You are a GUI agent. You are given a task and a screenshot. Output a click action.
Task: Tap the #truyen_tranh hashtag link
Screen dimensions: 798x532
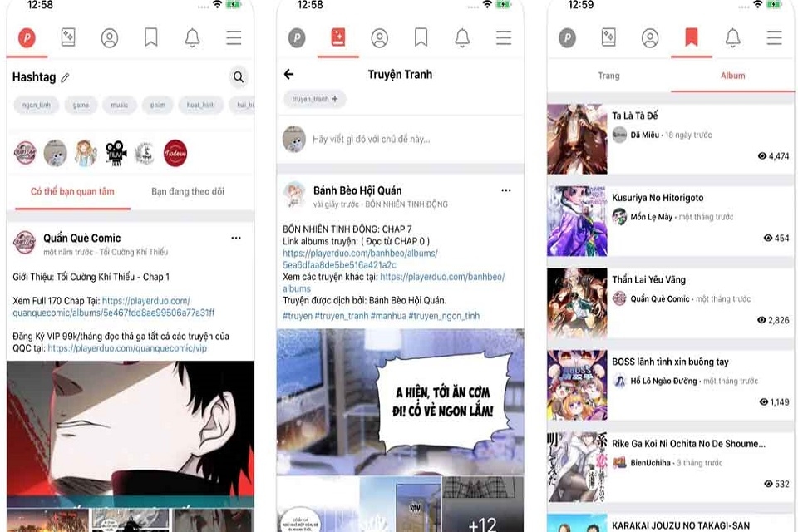tap(341, 316)
